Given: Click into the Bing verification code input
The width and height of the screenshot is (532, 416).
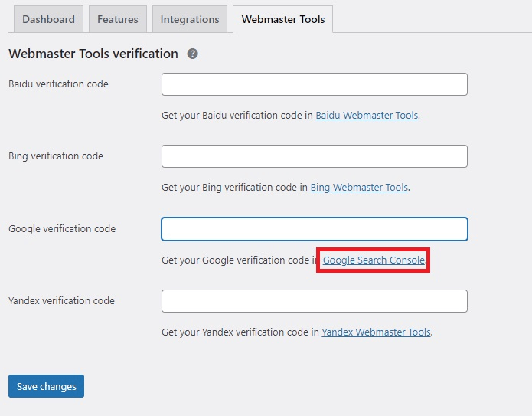Looking at the screenshot, I should tap(314, 156).
